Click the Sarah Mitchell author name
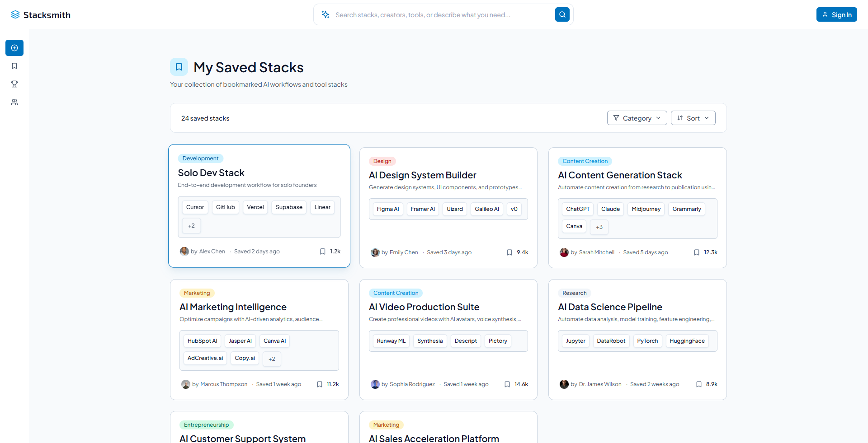The height and width of the screenshot is (443, 868). coord(596,252)
